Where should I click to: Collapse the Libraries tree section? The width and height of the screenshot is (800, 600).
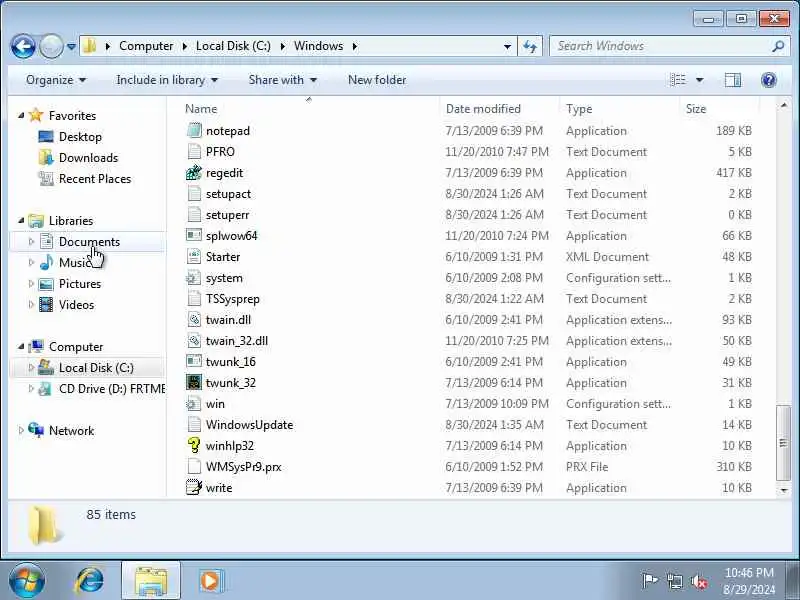(21, 220)
